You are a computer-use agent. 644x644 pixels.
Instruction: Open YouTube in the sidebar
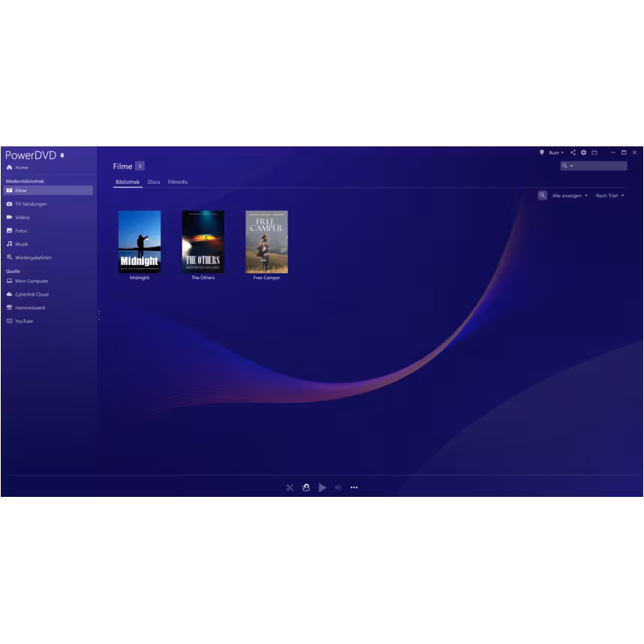(x=24, y=321)
